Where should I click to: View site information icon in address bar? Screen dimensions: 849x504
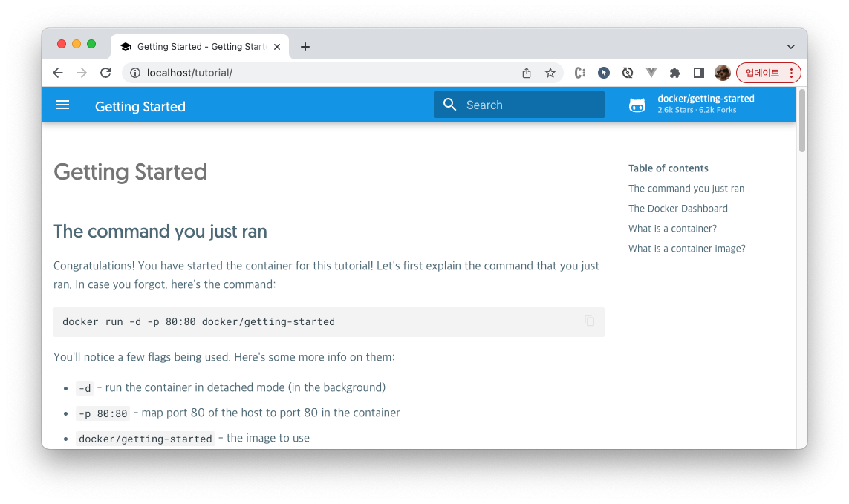[135, 73]
